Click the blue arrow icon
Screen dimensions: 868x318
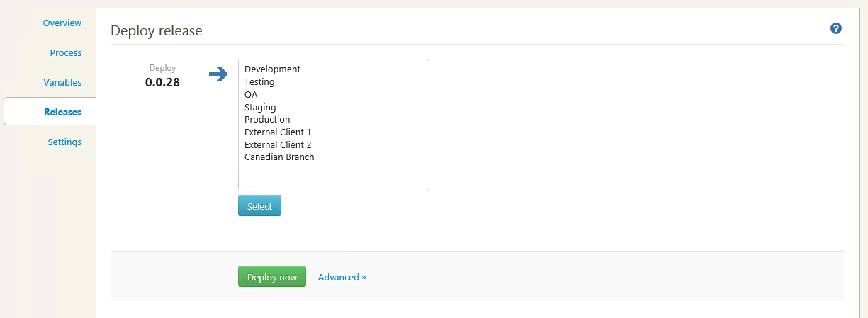[218, 74]
